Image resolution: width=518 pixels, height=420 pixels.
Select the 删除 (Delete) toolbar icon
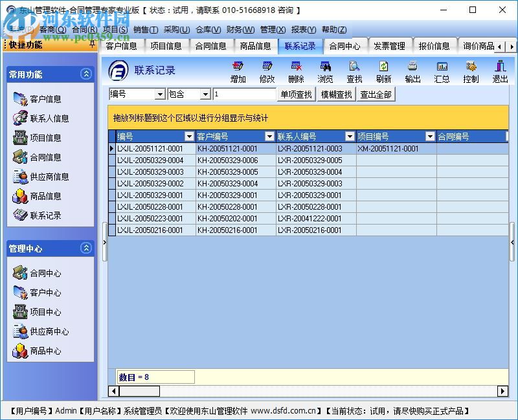coord(296,71)
